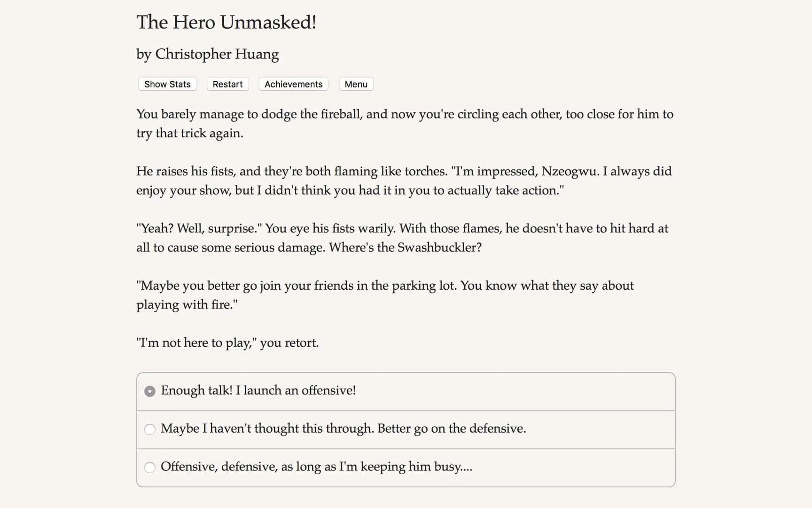Click the radio circle next to the defensive choice
The width and height of the screenshot is (812, 508).
[149, 429]
